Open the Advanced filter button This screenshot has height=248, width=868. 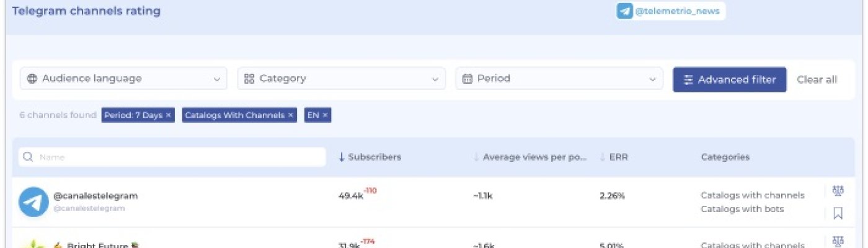coord(729,79)
